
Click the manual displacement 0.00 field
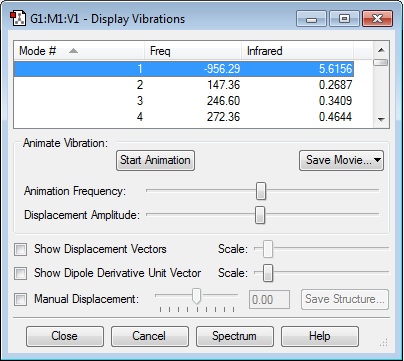(269, 300)
